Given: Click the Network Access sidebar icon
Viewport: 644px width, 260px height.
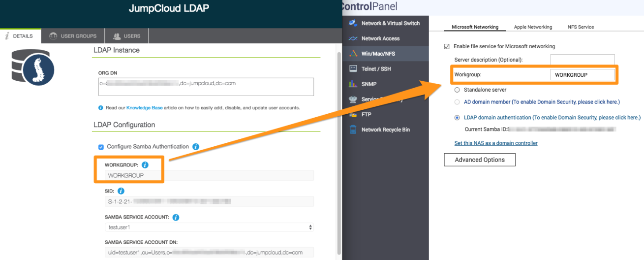Looking at the screenshot, I should 353,38.
